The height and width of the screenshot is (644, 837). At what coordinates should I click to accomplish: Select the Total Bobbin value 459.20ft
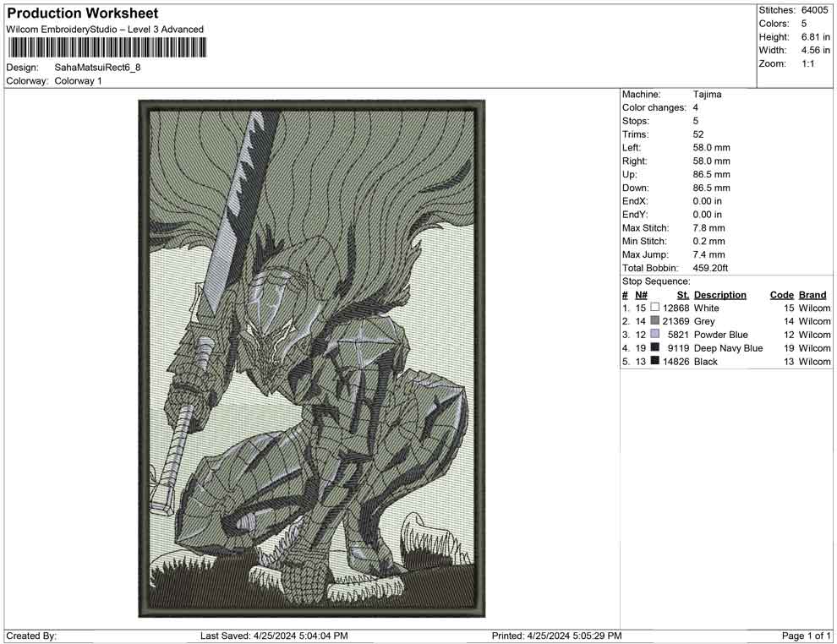point(710,268)
